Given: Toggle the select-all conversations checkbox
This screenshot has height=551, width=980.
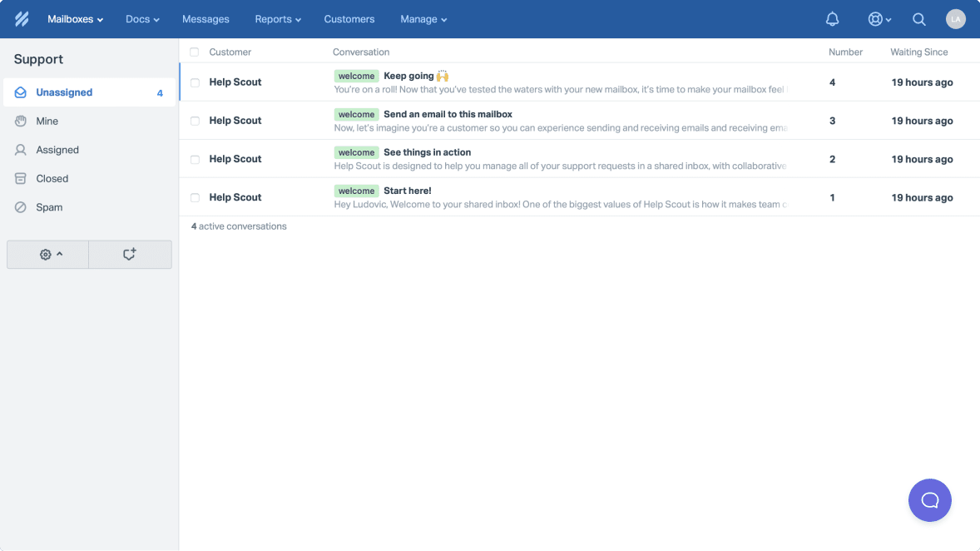Looking at the screenshot, I should coord(195,52).
